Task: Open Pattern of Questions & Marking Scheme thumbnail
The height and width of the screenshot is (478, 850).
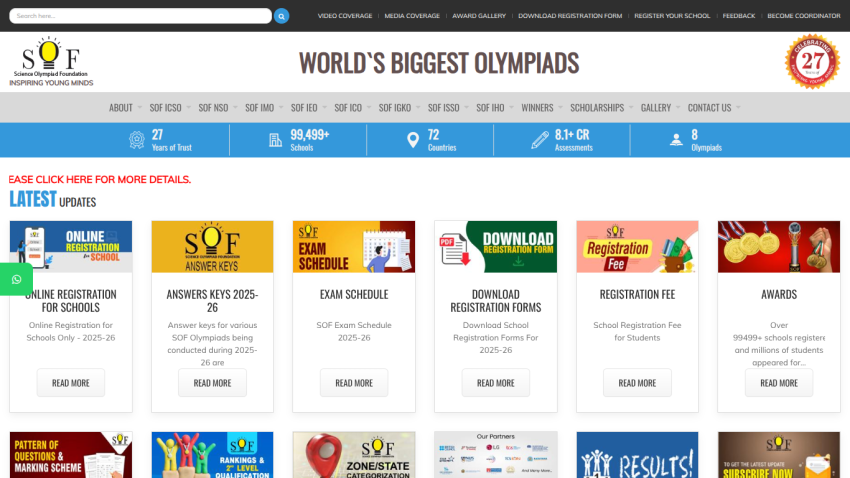Action: click(70, 455)
